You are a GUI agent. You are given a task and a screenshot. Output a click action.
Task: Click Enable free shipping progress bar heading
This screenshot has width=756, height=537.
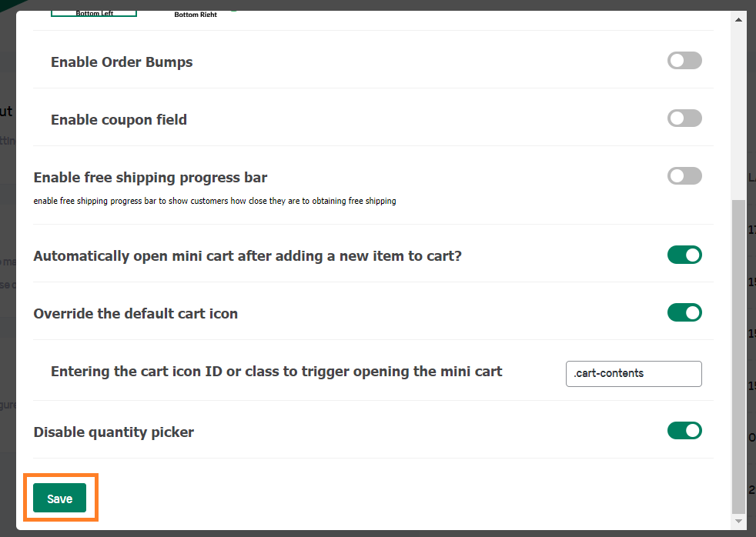click(x=150, y=178)
